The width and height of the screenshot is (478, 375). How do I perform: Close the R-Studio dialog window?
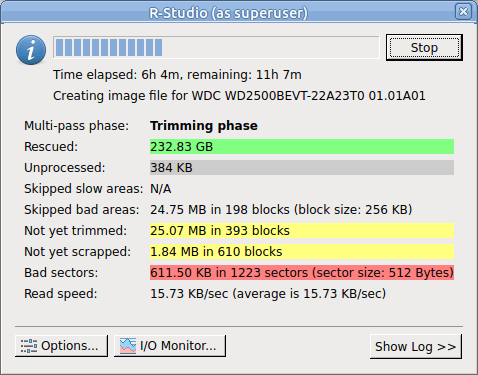[x=463, y=12]
